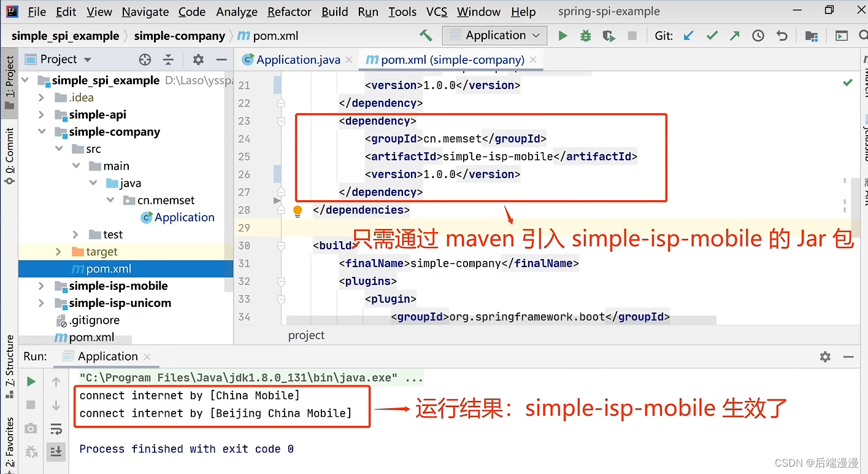Click up arrow in Run console toolbar
The width and height of the screenshot is (868, 474).
pos(56,382)
